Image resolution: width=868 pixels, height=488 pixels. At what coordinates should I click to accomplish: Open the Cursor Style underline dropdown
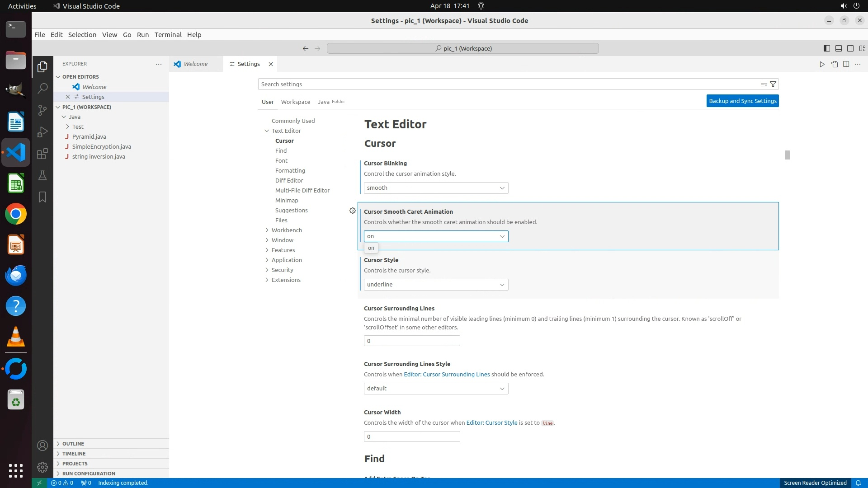tap(436, 285)
